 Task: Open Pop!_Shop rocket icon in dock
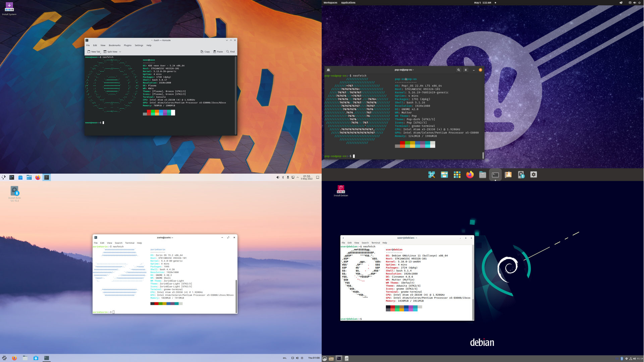[x=508, y=175]
